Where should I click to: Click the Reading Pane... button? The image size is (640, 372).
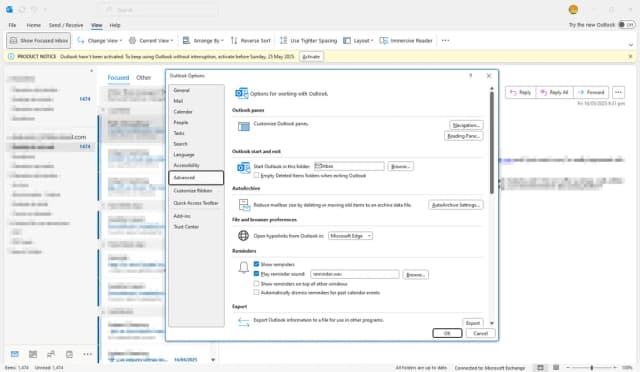tap(463, 136)
